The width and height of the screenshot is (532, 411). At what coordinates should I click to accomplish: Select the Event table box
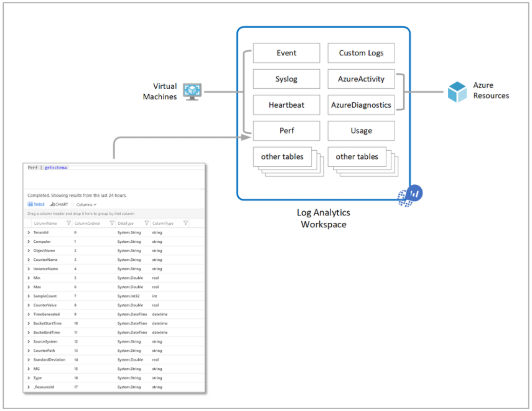coord(286,53)
